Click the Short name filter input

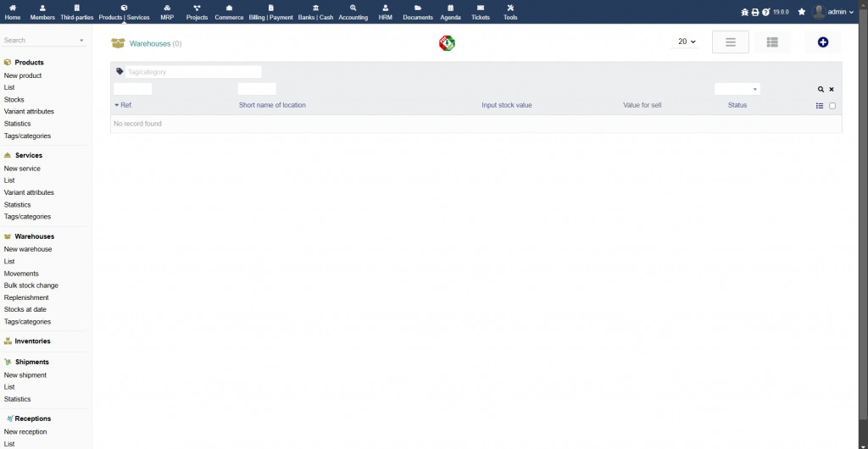pyautogui.click(x=257, y=89)
